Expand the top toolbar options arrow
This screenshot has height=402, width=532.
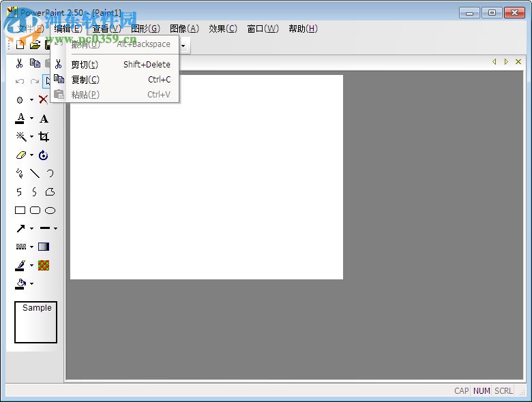[x=183, y=46]
